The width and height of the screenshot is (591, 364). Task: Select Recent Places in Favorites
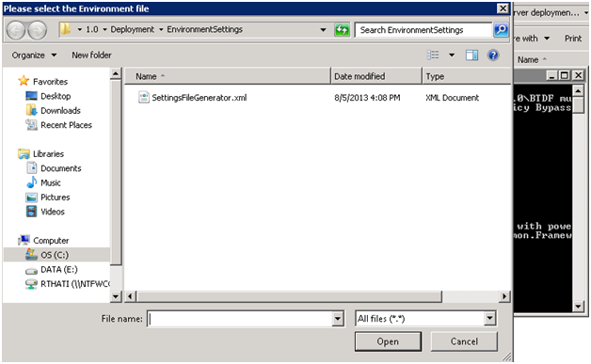point(66,125)
